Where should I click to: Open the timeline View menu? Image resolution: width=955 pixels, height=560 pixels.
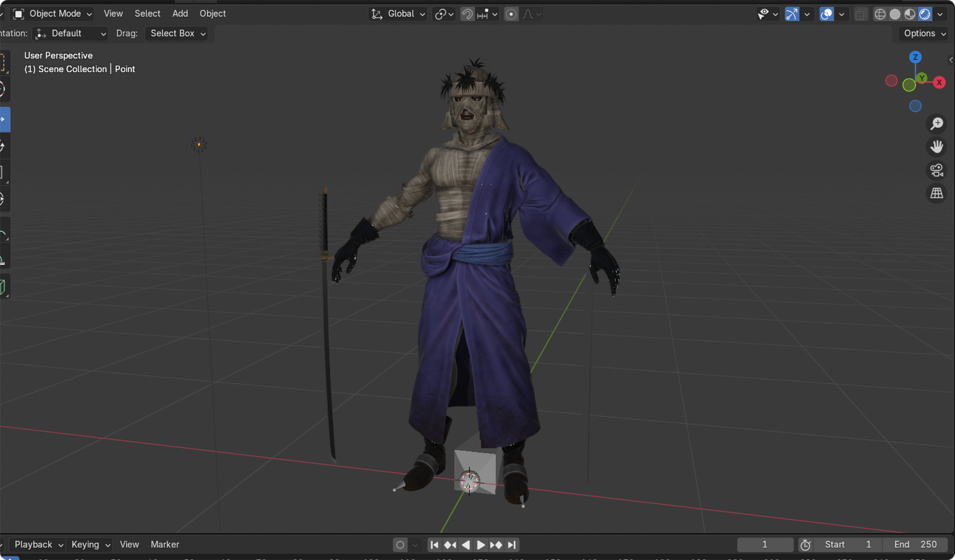pyautogui.click(x=129, y=545)
